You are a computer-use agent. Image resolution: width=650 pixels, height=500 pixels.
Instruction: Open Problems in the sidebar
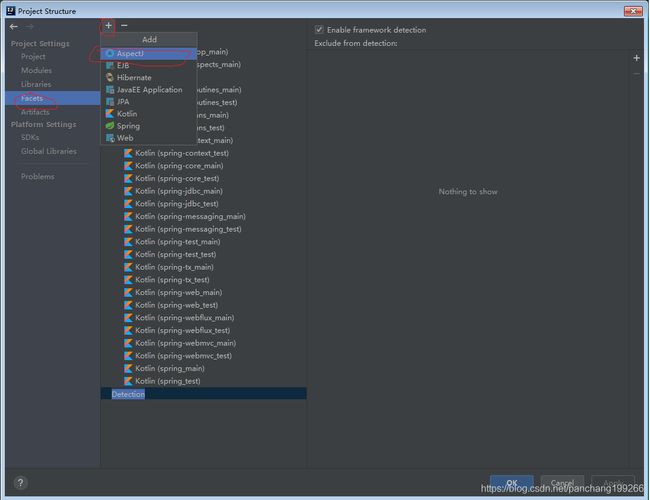38,177
